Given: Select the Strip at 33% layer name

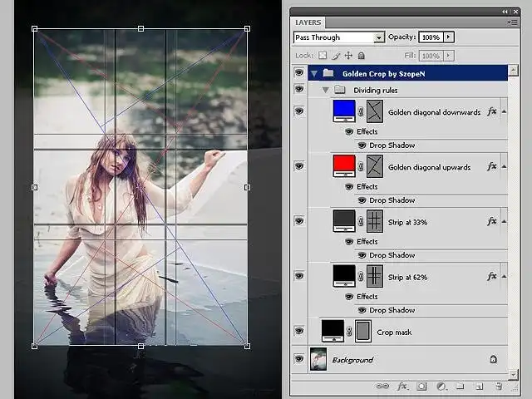Looking at the screenshot, I should pos(407,222).
